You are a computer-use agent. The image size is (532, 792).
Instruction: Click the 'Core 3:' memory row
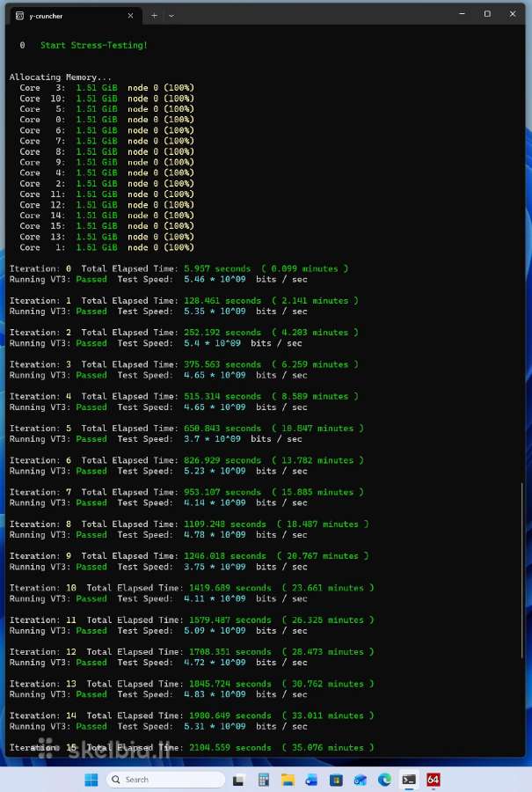click(x=106, y=87)
